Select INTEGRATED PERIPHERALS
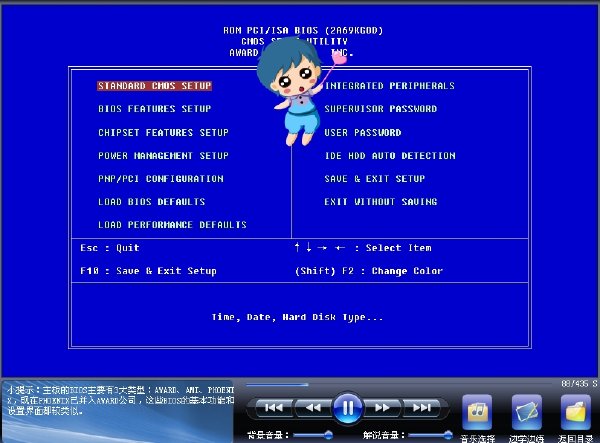Image resolution: width=600 pixels, height=443 pixels. pyautogui.click(x=390, y=86)
